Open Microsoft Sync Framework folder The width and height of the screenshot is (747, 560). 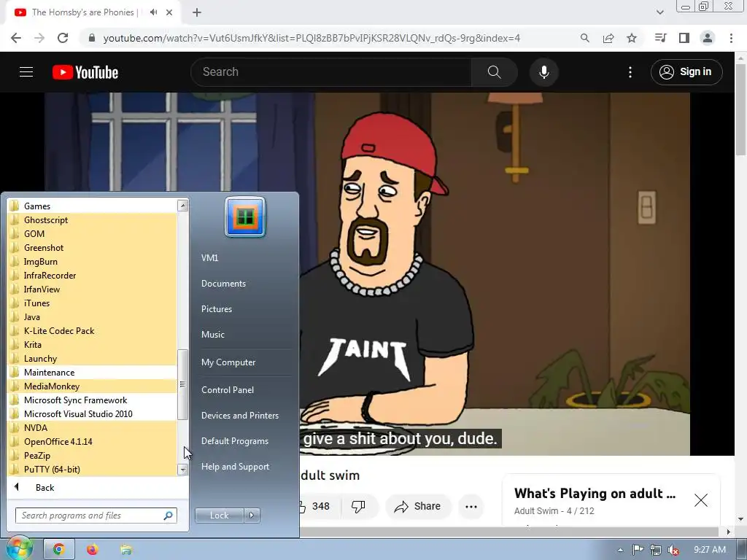93,400
